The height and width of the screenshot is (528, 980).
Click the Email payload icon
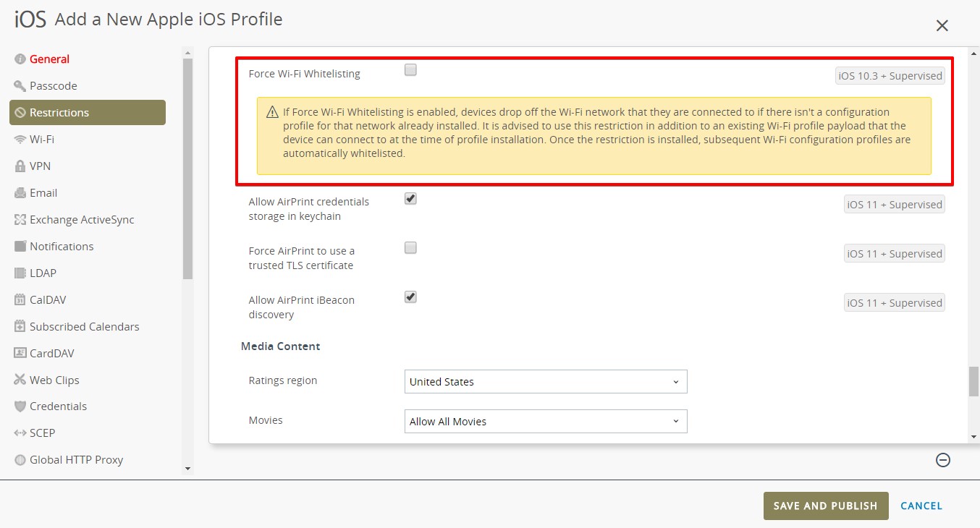coord(20,193)
